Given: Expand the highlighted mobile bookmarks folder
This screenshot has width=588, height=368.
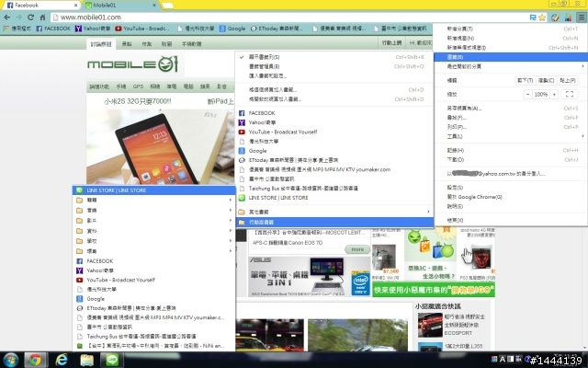Looking at the screenshot, I should coord(334,223).
